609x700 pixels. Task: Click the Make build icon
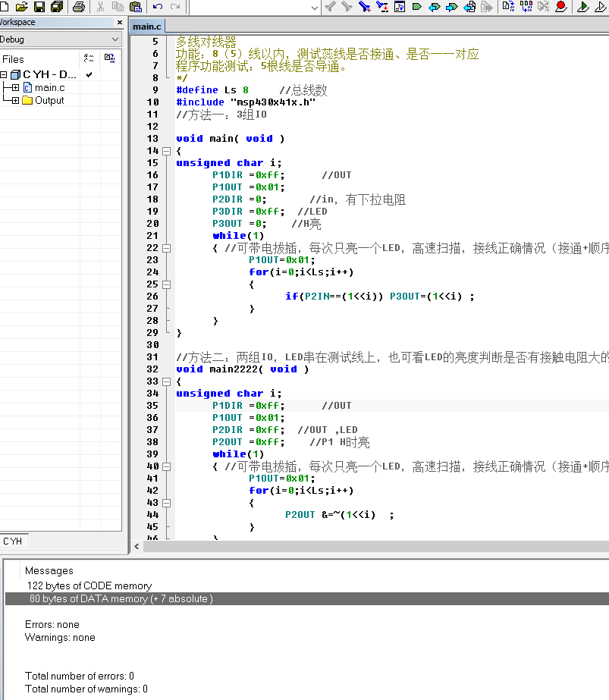(526, 6)
